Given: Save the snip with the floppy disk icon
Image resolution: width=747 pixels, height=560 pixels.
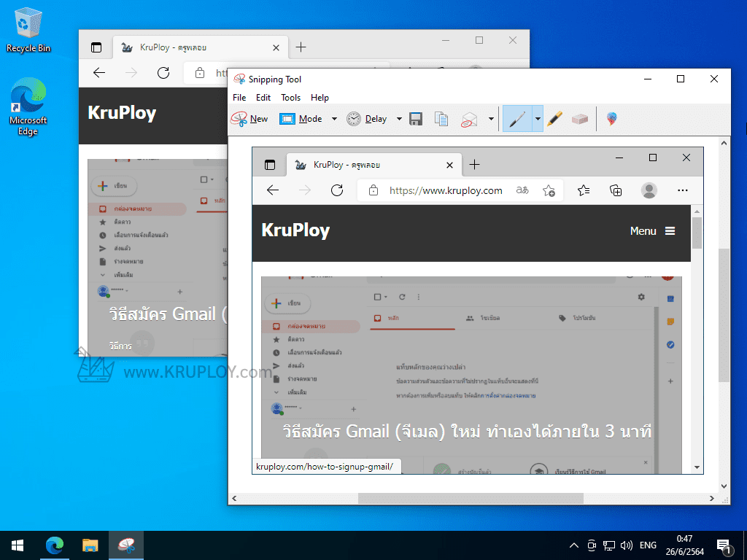Looking at the screenshot, I should 416,119.
